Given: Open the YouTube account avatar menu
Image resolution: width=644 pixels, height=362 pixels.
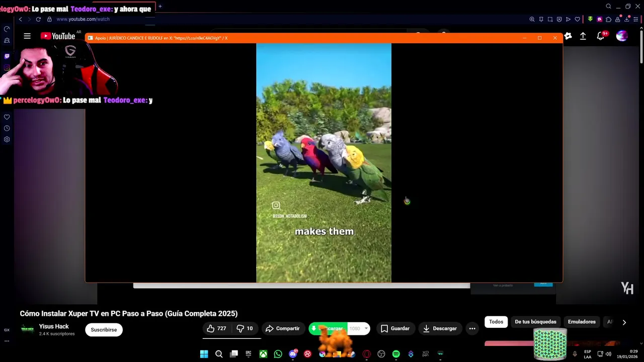Looking at the screenshot, I should pos(622,36).
